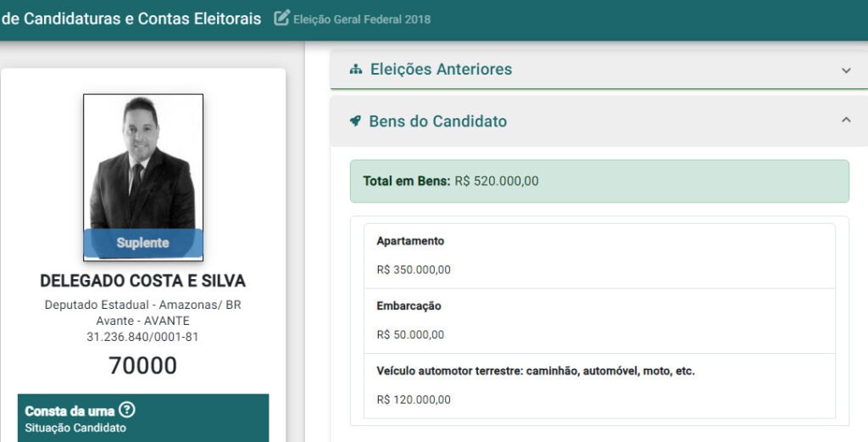Click the CNPJ number 31.236.840/0001-81
868x442 pixels.
[142, 337]
